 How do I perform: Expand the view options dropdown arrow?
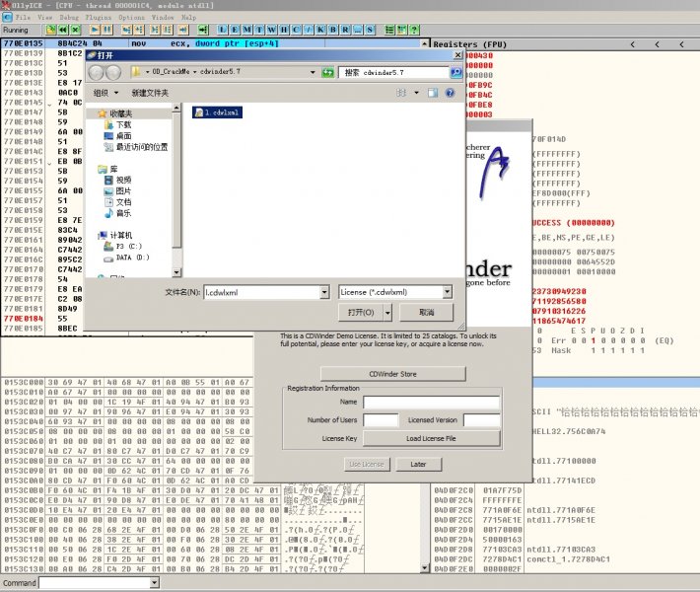click(416, 93)
